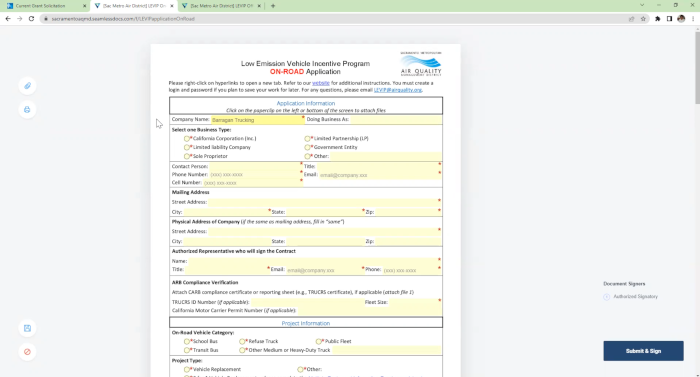Click the Doing Business As field

396,120
